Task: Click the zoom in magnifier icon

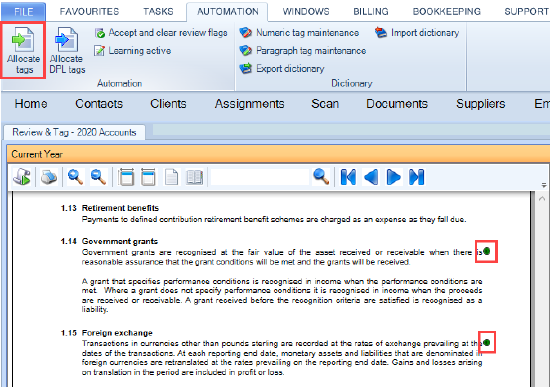Action: [75, 177]
